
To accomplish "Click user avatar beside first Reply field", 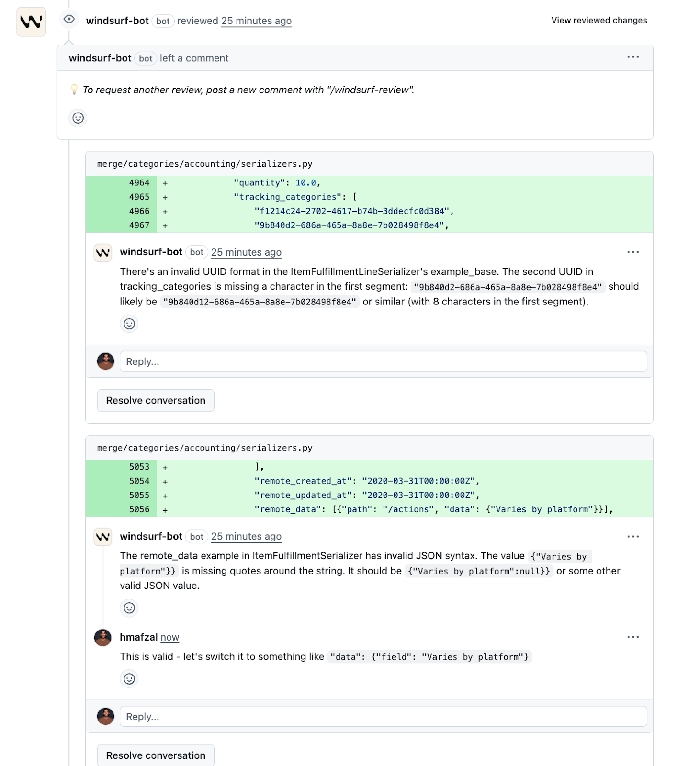I will pyautogui.click(x=105, y=361).
